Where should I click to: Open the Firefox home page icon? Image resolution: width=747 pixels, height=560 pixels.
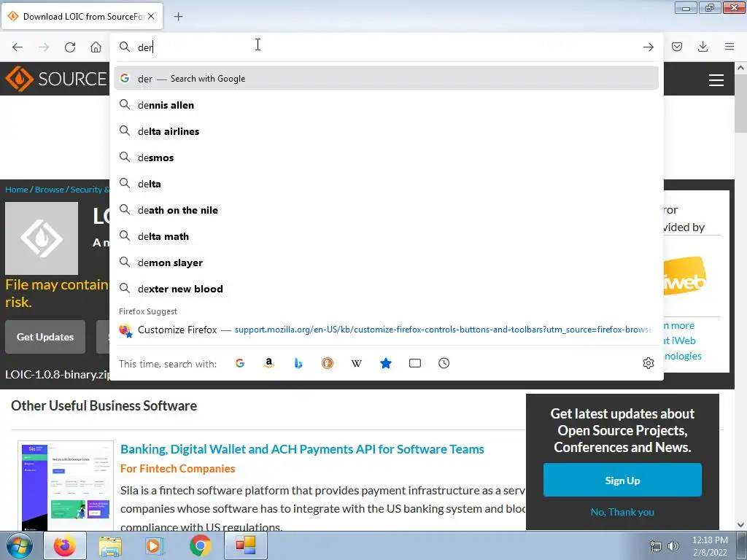(x=96, y=47)
